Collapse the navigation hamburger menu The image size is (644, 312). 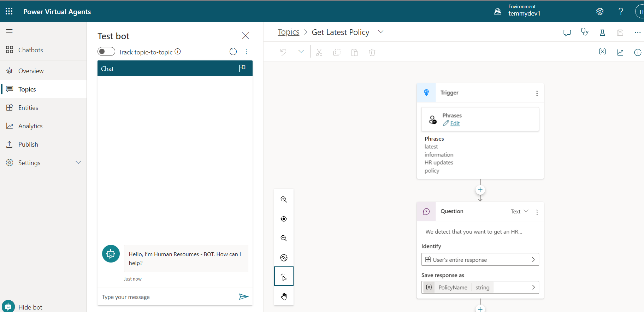pyautogui.click(x=10, y=31)
